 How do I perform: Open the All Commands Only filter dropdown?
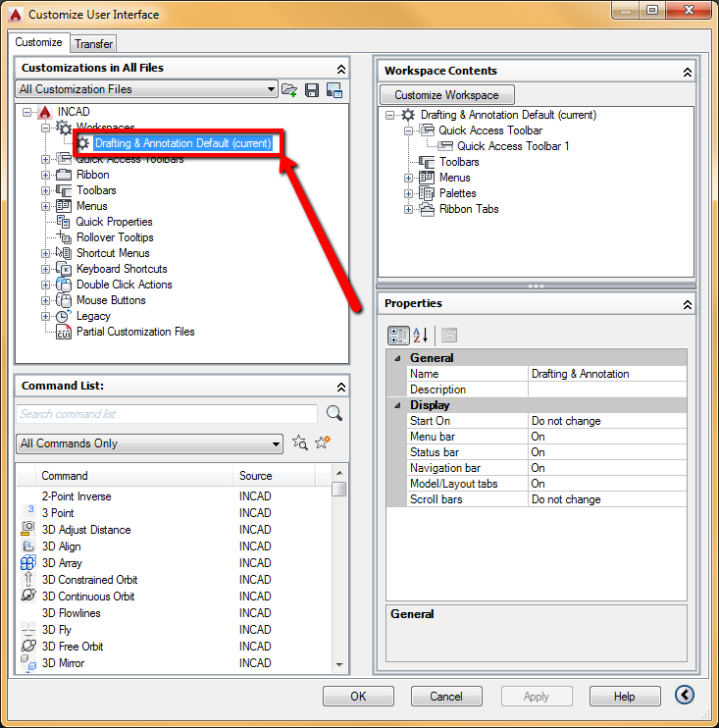tap(149, 443)
